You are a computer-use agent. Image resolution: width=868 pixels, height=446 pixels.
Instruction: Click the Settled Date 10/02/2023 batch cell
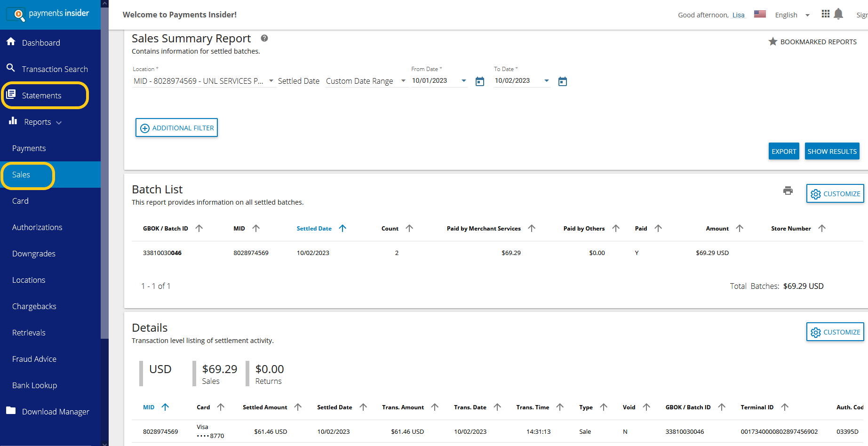pyautogui.click(x=313, y=253)
